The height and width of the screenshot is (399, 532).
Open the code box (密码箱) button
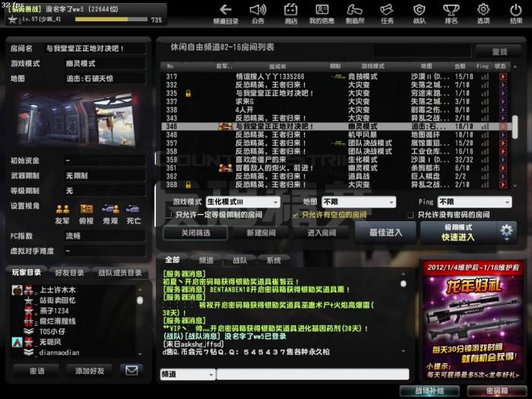[497, 391]
